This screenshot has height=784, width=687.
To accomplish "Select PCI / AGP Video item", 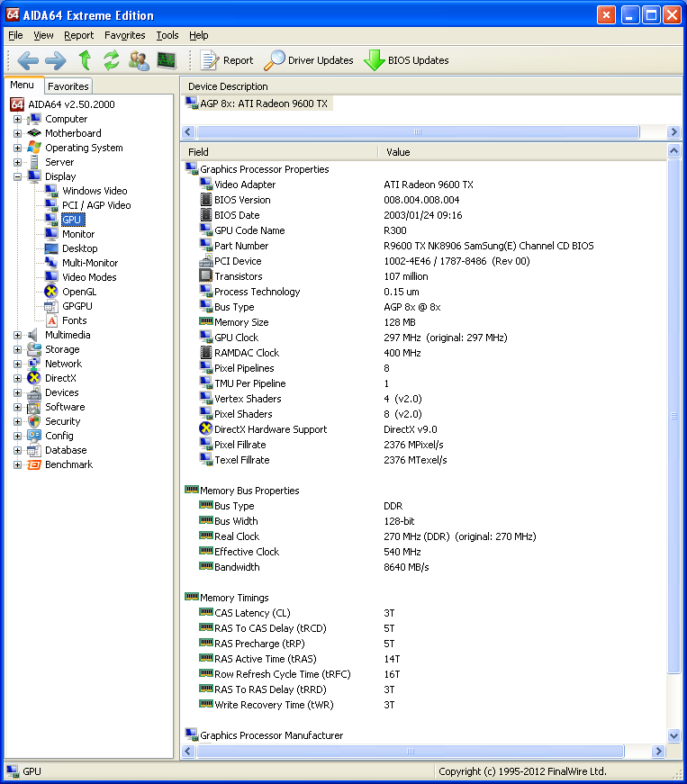I will point(96,205).
